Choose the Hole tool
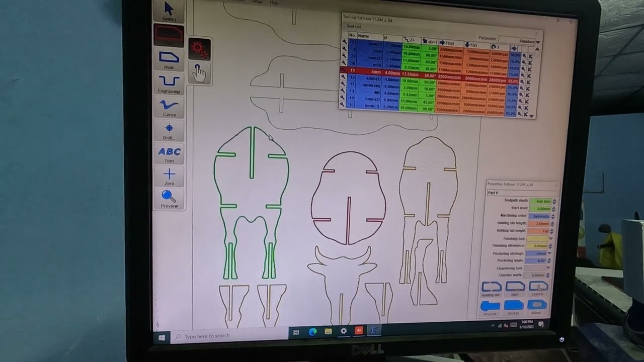Viewport: 644px width, 362px height. (x=169, y=59)
